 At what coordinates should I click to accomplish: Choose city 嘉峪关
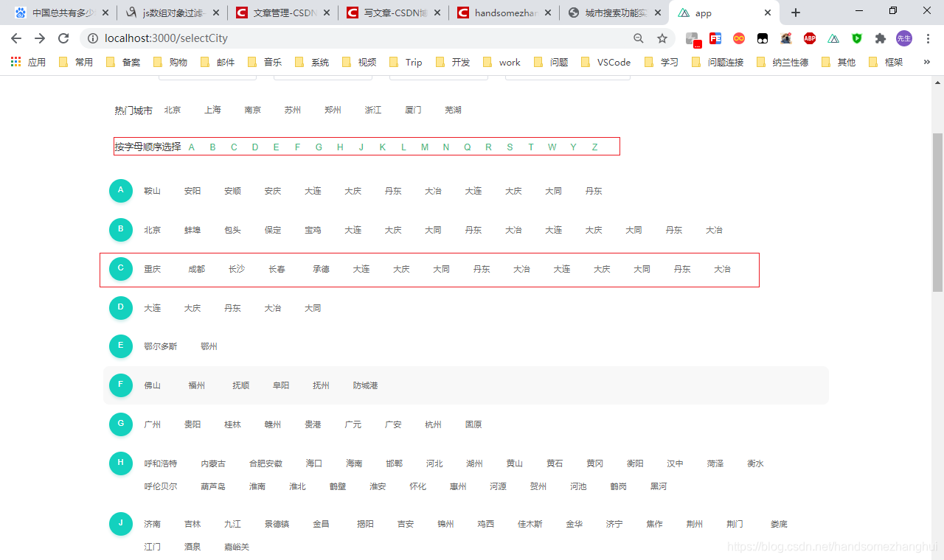pos(237,547)
